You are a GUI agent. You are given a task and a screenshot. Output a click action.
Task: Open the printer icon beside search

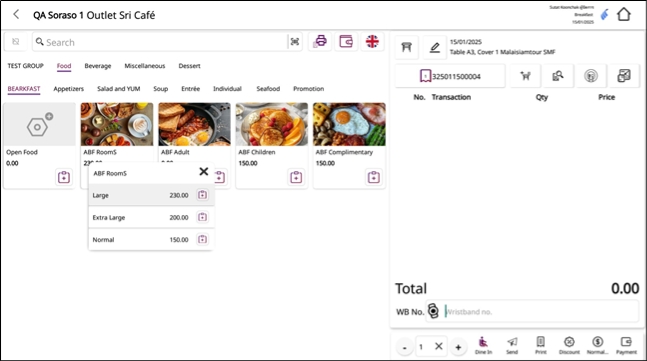tap(320, 41)
